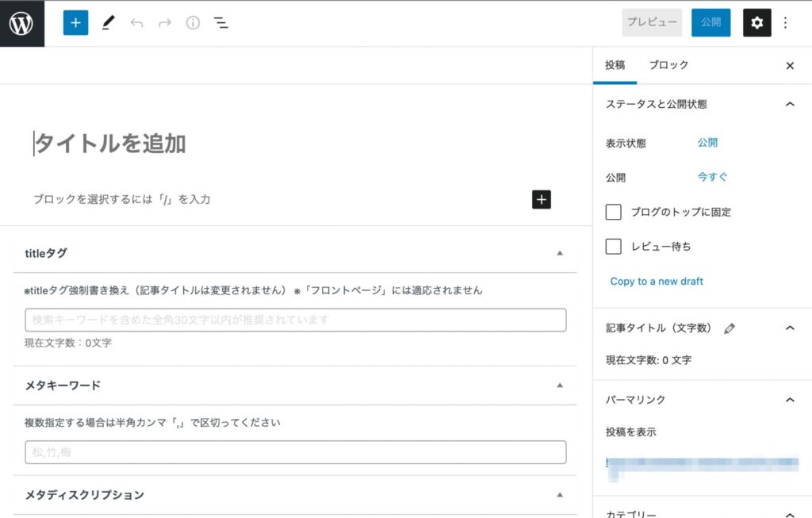Focus the メタキーワード text input
The image size is (812, 518).
click(x=295, y=452)
